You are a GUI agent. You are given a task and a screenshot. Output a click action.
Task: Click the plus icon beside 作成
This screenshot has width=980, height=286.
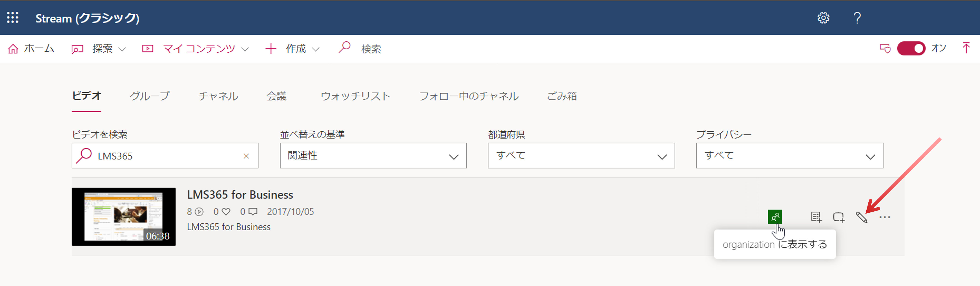tap(270, 49)
